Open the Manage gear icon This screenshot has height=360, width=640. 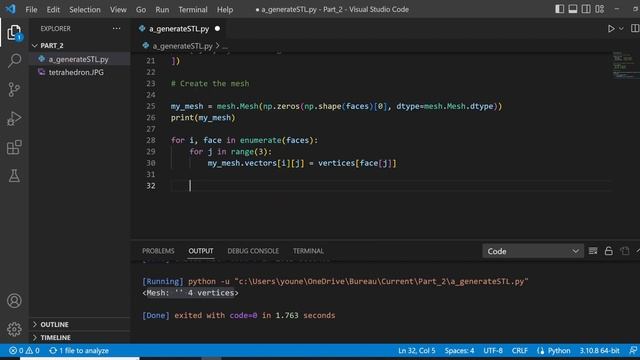point(14,329)
